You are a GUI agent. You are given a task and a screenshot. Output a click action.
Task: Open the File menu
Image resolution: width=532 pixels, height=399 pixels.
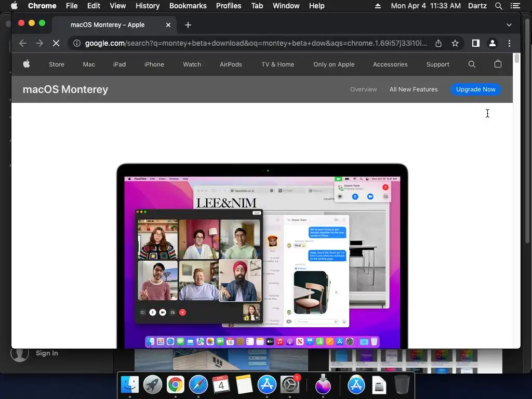[x=72, y=6]
